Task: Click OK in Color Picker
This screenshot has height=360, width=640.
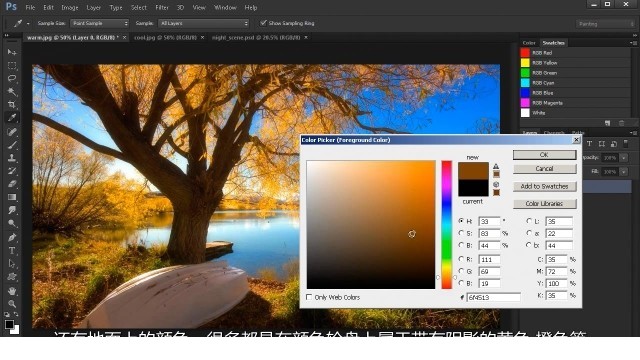Action: [544, 155]
